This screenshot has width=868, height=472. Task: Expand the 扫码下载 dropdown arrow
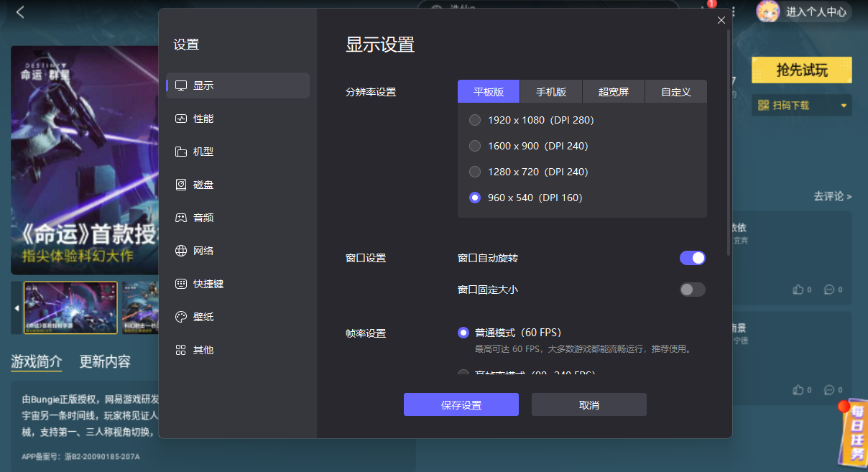pyautogui.click(x=844, y=106)
